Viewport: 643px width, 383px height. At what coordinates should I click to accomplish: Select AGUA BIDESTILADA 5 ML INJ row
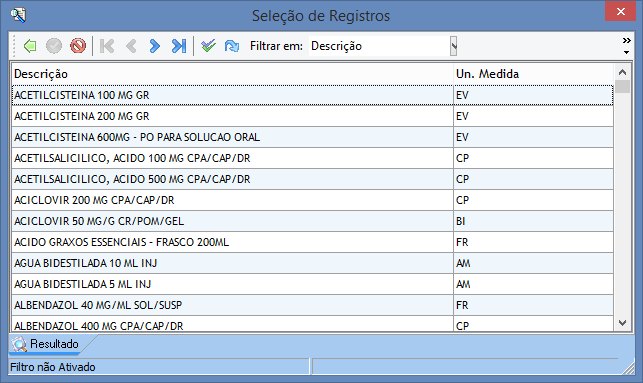(312, 284)
